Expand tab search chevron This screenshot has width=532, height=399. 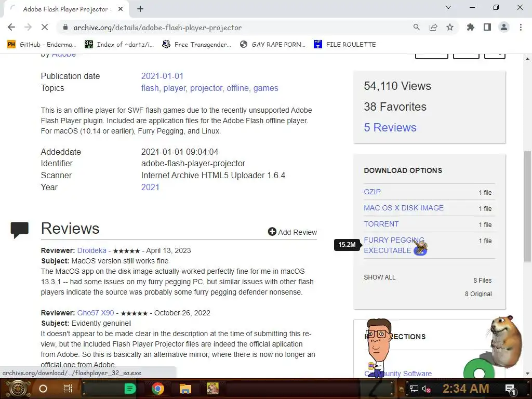click(448, 7)
